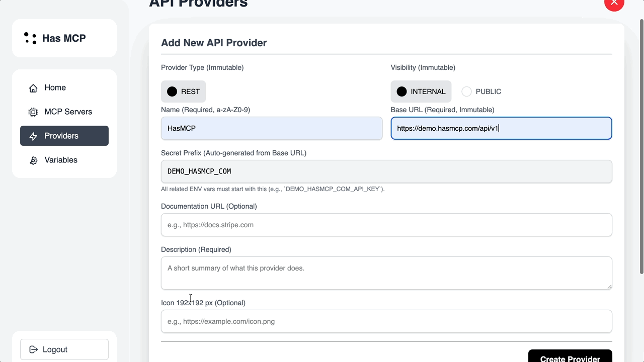Click the Has MCP brand title
Image resolution: width=644 pixels, height=362 pixels.
tap(64, 38)
